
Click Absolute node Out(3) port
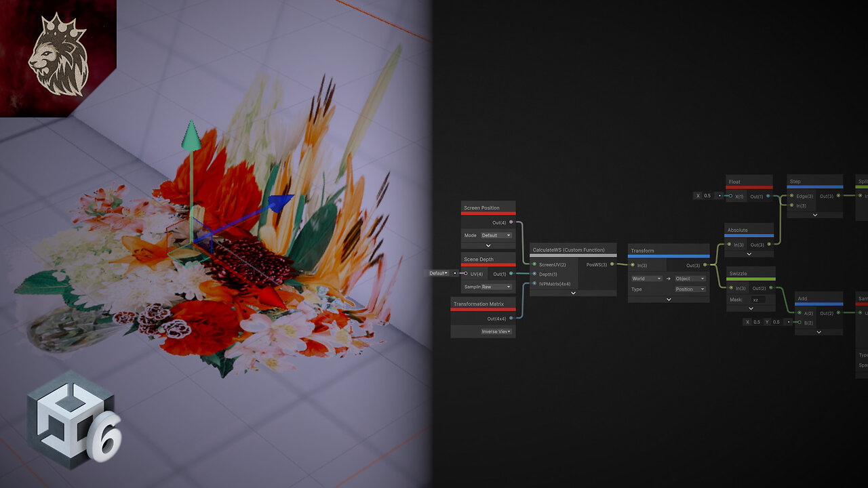[x=768, y=244]
